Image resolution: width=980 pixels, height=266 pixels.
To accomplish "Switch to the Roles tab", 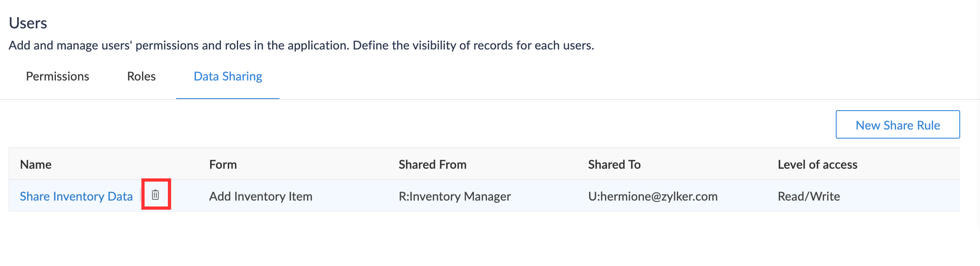I will pos(141,76).
